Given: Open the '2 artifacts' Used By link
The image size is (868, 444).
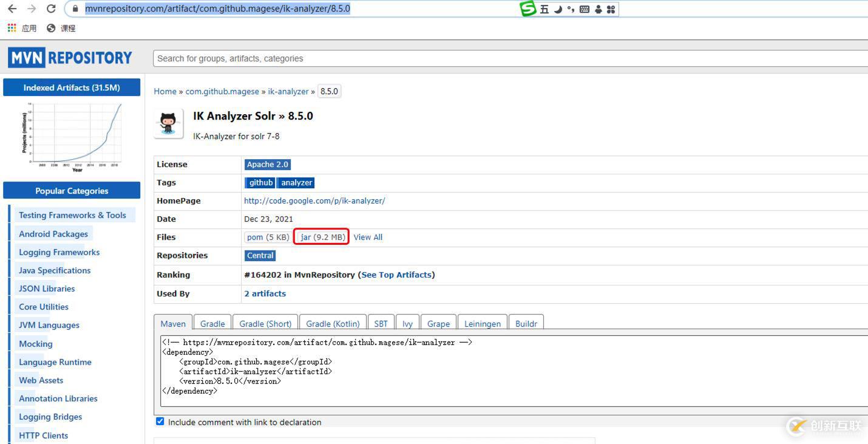Looking at the screenshot, I should [x=265, y=293].
